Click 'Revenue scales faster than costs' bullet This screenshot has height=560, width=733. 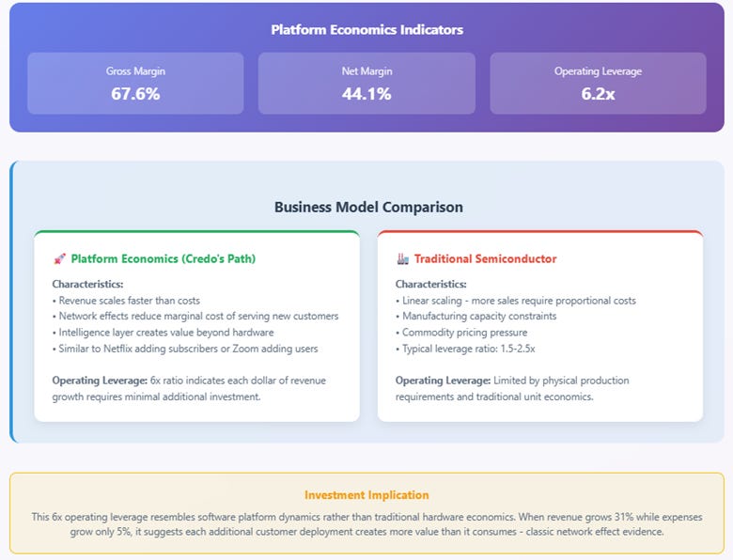126,301
